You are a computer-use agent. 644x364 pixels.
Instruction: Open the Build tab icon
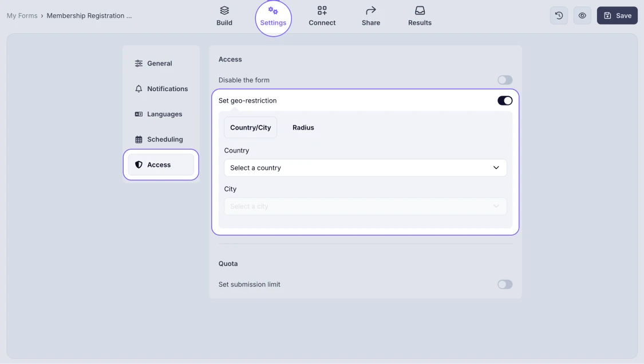pos(224,10)
